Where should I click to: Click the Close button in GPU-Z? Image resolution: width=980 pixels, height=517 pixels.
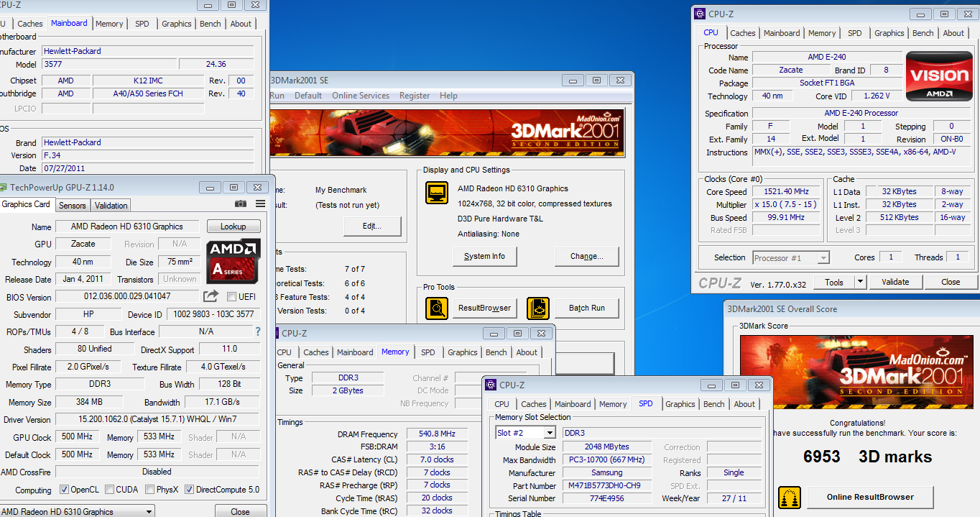[x=240, y=512]
